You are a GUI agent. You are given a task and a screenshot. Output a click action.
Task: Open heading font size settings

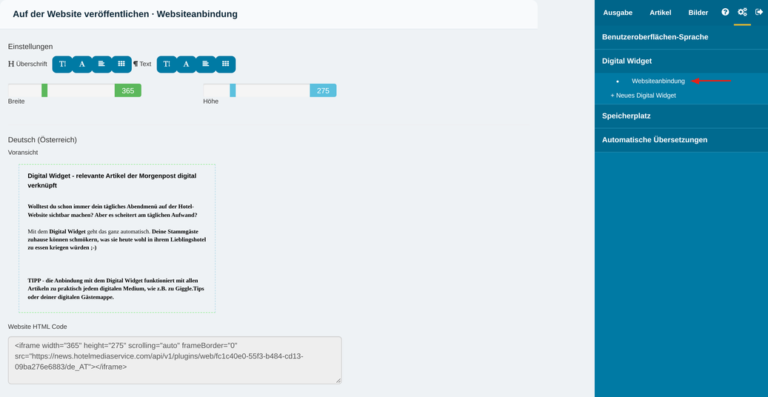tap(62, 64)
